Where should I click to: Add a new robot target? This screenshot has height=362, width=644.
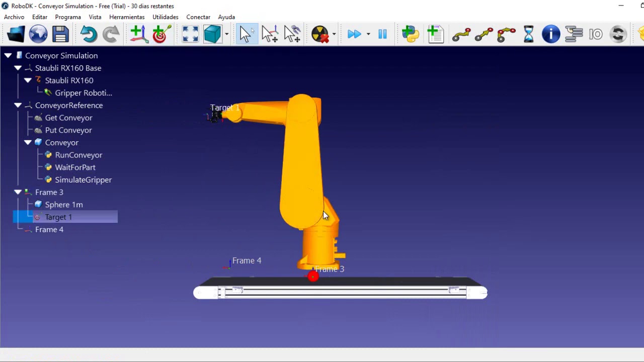pyautogui.click(x=162, y=34)
